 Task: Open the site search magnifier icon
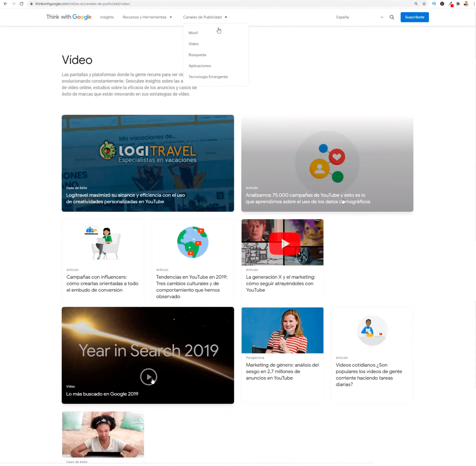pos(392,17)
